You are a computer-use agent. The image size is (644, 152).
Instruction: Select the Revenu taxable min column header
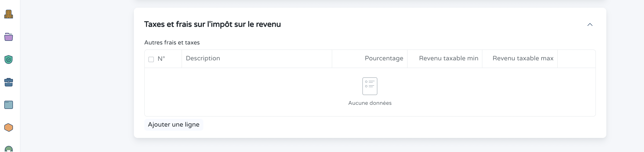pyautogui.click(x=448, y=58)
